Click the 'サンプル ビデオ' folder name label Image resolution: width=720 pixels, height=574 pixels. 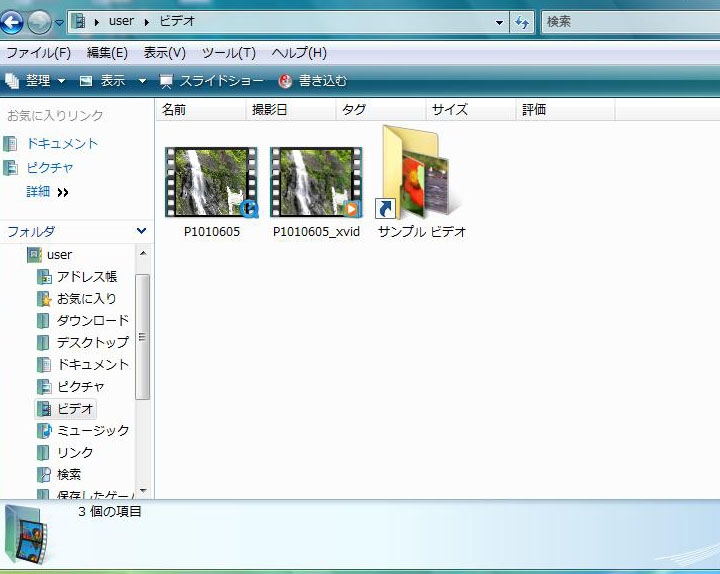pos(422,231)
